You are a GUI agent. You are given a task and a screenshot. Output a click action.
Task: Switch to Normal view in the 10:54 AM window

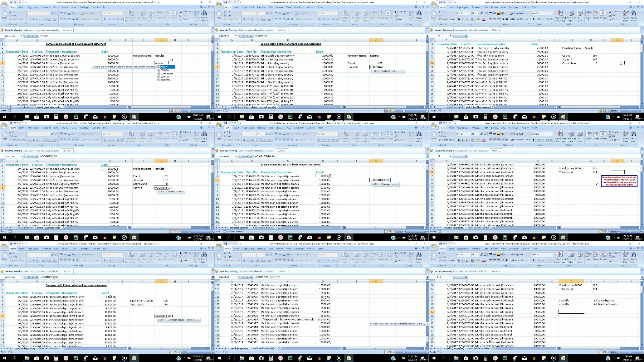pyautogui.click(x=601, y=231)
